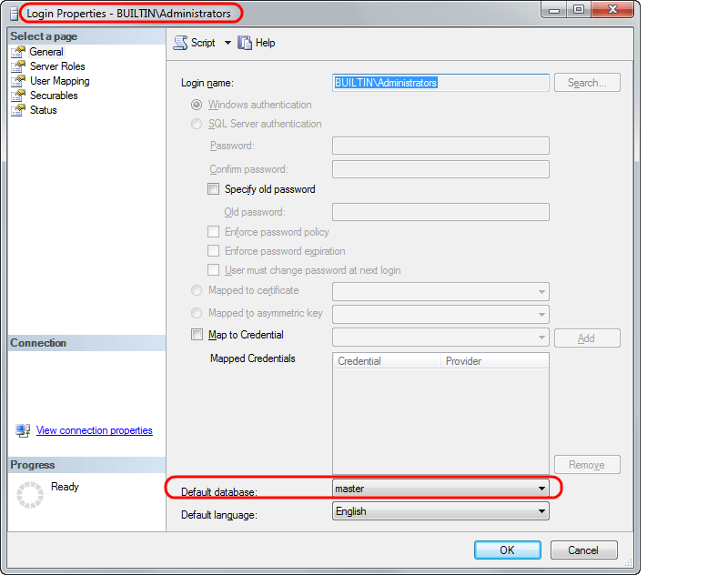Check Specify old password box

click(x=213, y=189)
